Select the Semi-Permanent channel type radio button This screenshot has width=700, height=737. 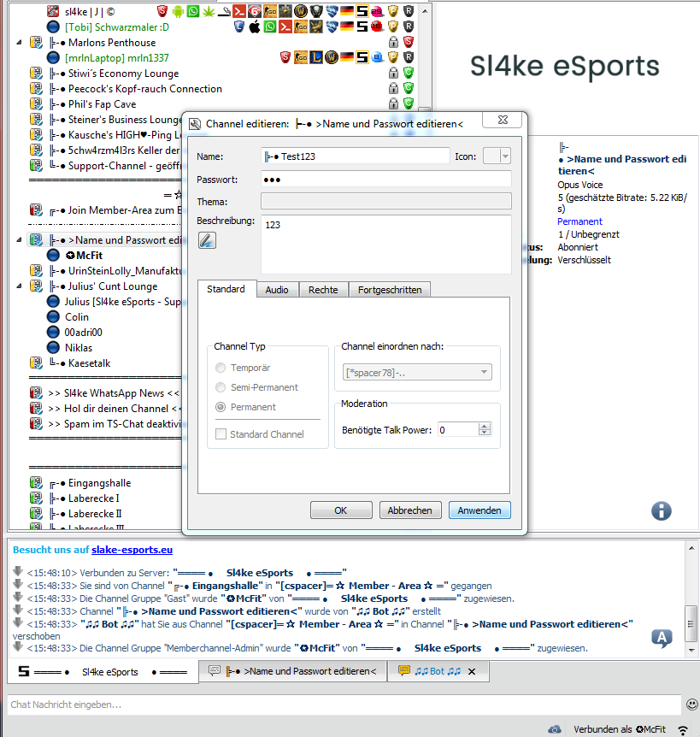coord(221,387)
